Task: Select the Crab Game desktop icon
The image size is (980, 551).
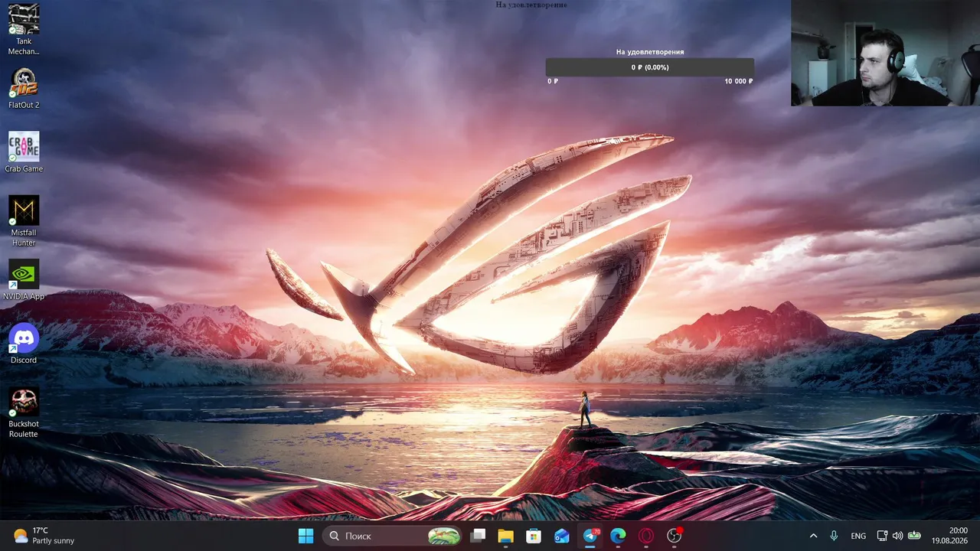Action: click(24, 152)
